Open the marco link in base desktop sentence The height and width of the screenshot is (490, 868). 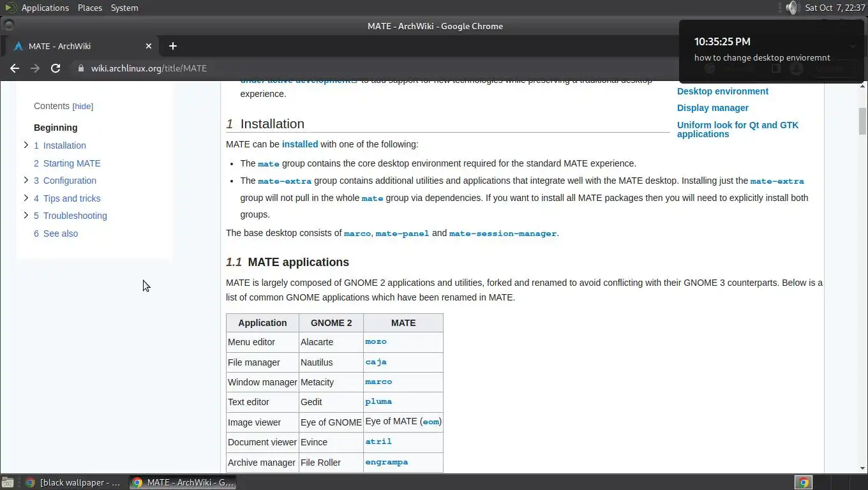[x=357, y=234]
